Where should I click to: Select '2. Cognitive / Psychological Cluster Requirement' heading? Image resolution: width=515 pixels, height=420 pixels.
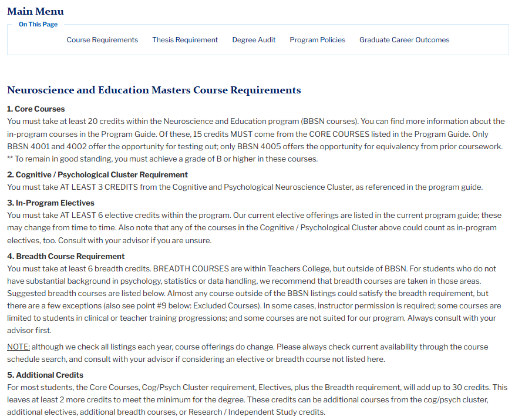coord(97,174)
